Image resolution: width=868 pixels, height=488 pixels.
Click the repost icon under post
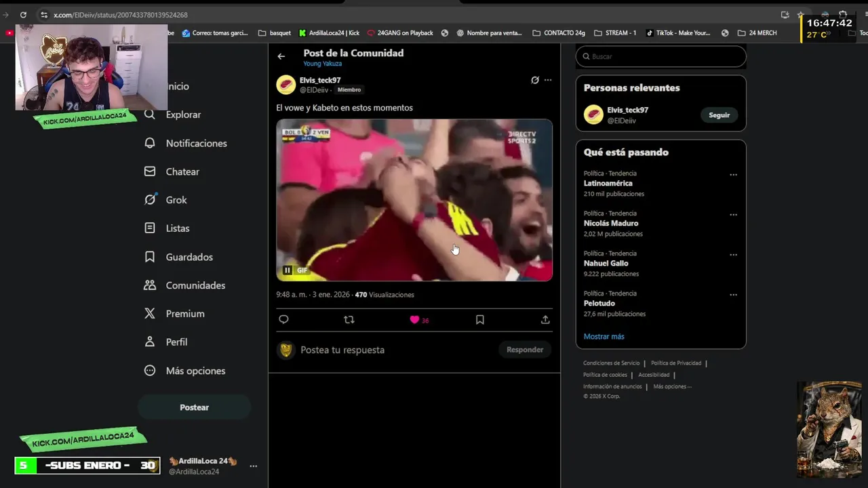pos(349,320)
